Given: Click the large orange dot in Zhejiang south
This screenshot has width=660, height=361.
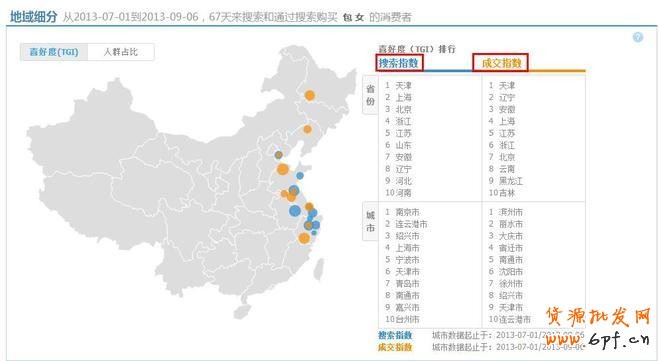Looking at the screenshot, I should (x=304, y=239).
